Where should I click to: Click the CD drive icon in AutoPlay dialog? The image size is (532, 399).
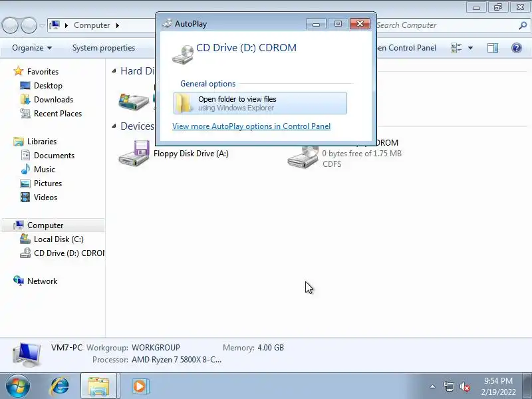[183, 55]
